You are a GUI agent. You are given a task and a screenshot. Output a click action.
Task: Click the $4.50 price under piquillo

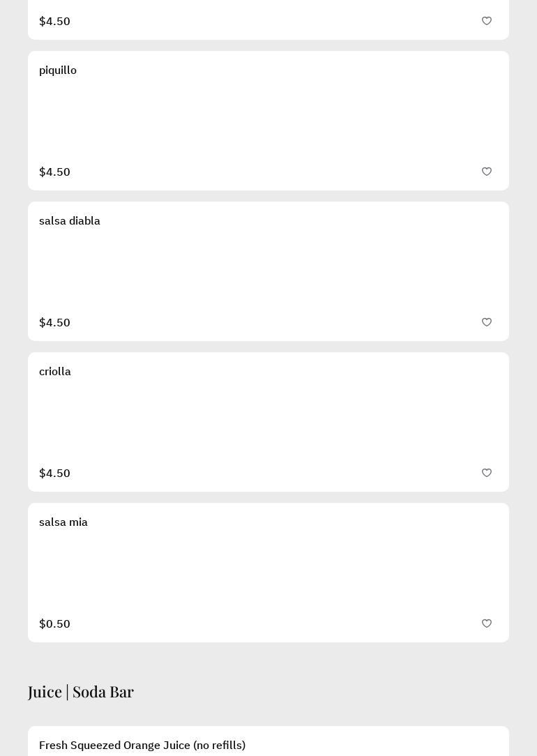click(54, 172)
